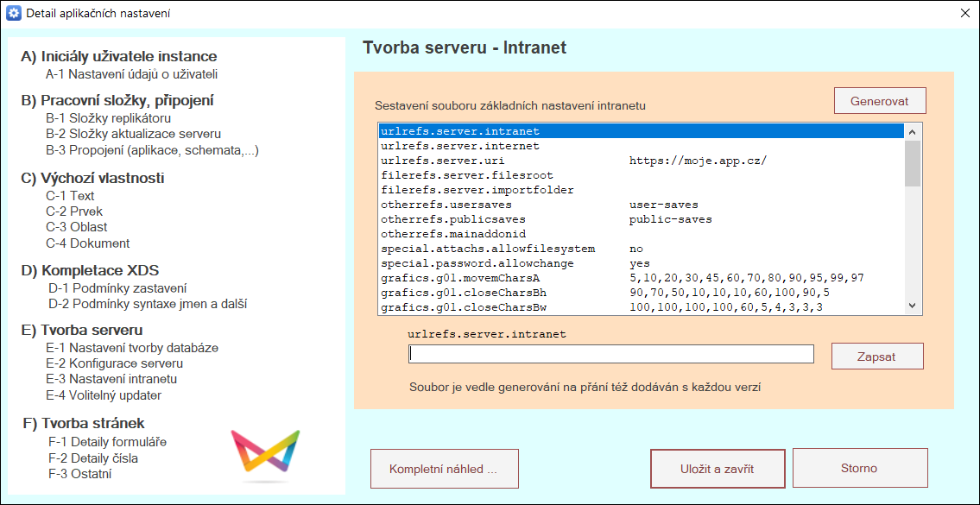Open A-1 Nastavení údajů o uživateli
980x505 pixels.
131,74
